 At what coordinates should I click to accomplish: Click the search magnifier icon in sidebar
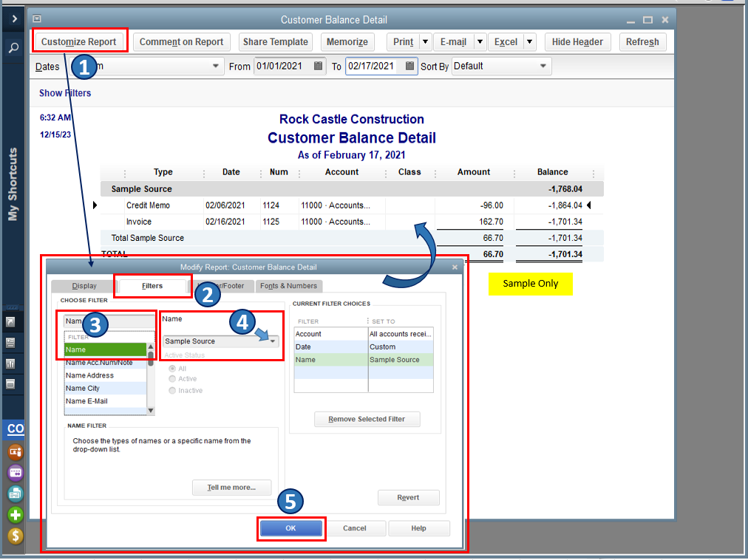[x=14, y=48]
